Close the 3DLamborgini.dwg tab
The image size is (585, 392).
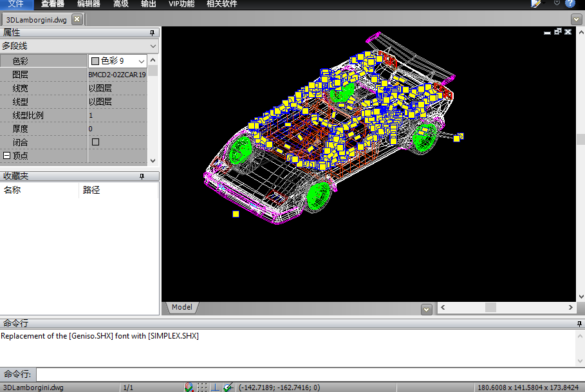coord(77,19)
